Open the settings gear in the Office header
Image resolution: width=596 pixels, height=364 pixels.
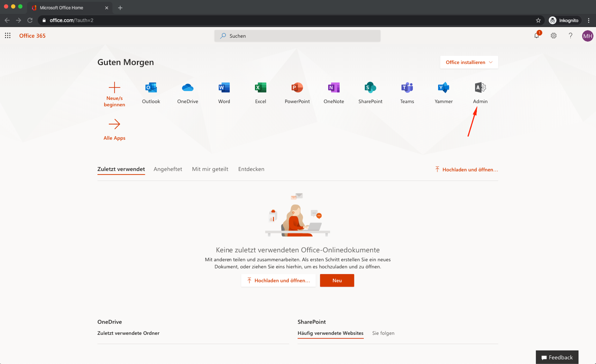click(553, 36)
